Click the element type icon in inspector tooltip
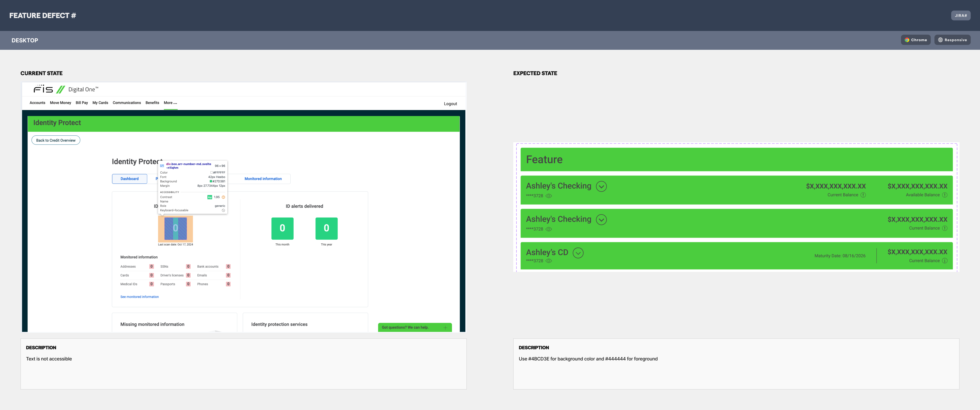The width and height of the screenshot is (980, 410). 162,166
